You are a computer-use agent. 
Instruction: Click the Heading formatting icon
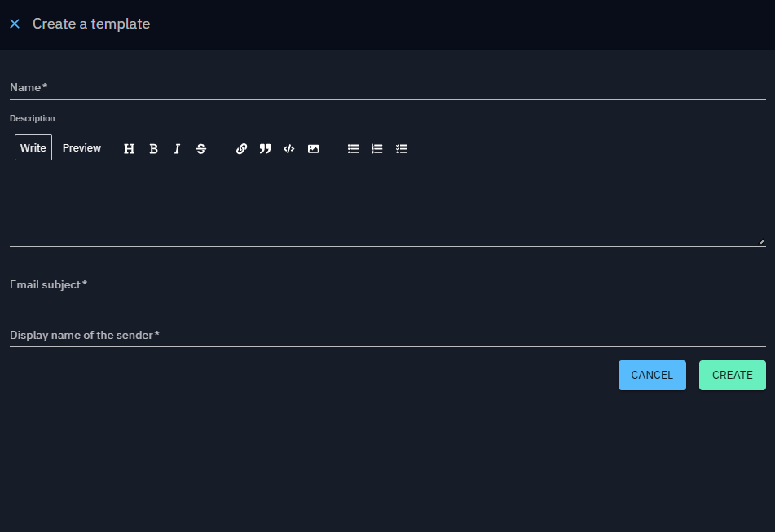[x=129, y=149]
